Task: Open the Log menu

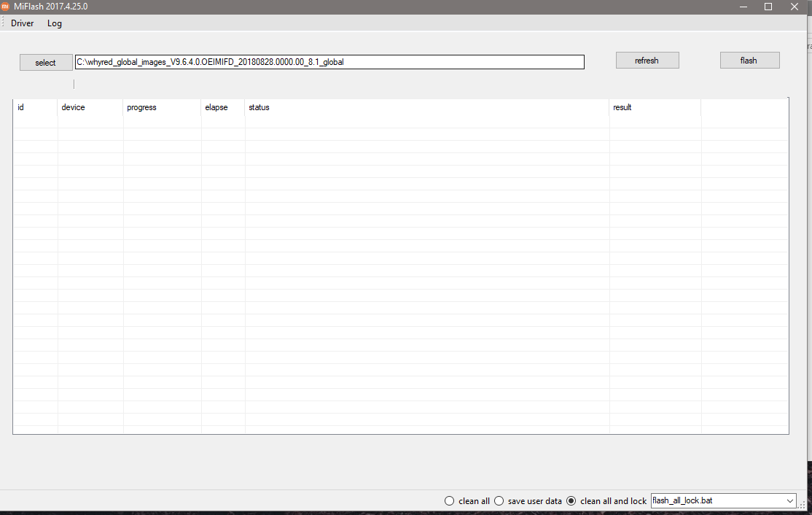Action: click(55, 23)
